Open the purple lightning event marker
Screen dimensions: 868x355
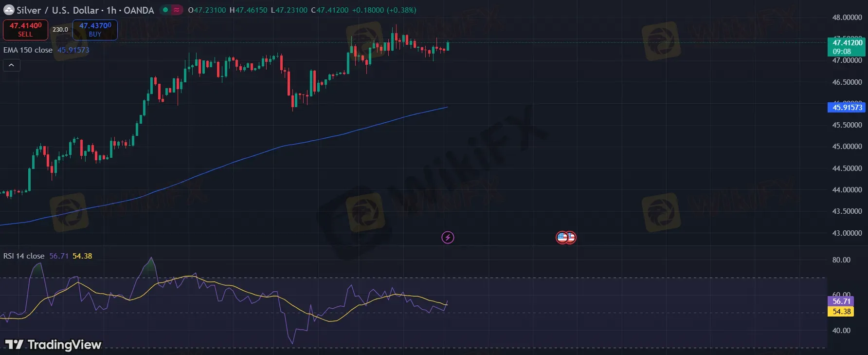click(x=448, y=238)
